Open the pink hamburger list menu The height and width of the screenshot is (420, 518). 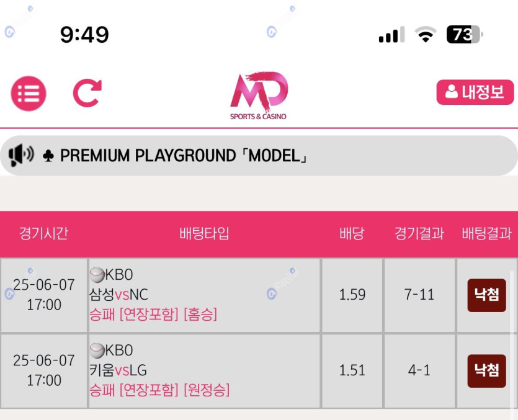coord(29,94)
